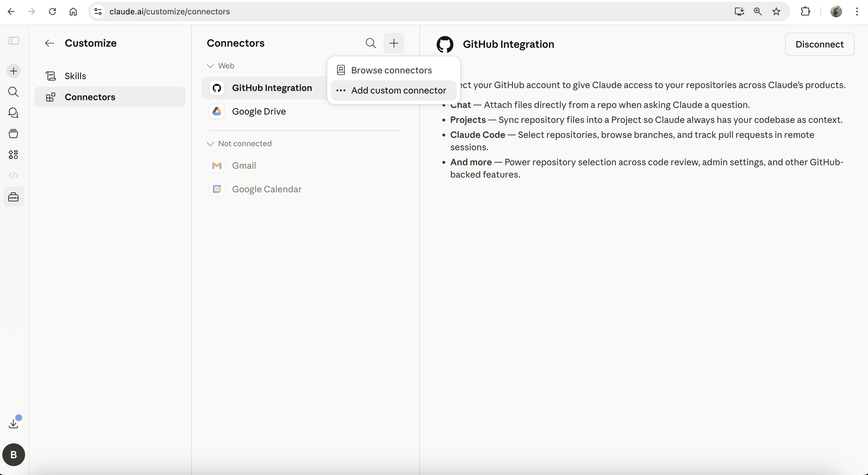Start a new chat with plus icon
Viewport: 868px width, 475px height.
14,71
